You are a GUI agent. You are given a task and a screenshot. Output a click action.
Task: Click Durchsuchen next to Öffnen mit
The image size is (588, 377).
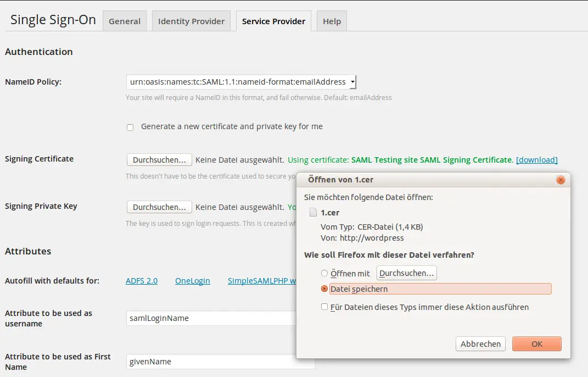tap(406, 273)
